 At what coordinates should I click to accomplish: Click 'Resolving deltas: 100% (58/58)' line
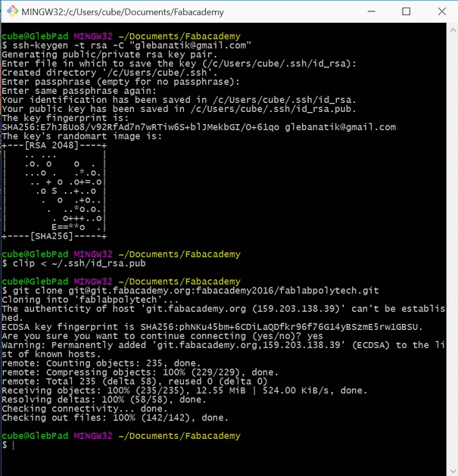point(104,400)
